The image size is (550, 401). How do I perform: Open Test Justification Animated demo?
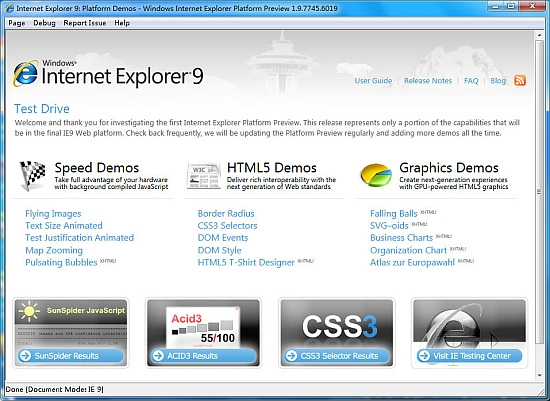79,238
